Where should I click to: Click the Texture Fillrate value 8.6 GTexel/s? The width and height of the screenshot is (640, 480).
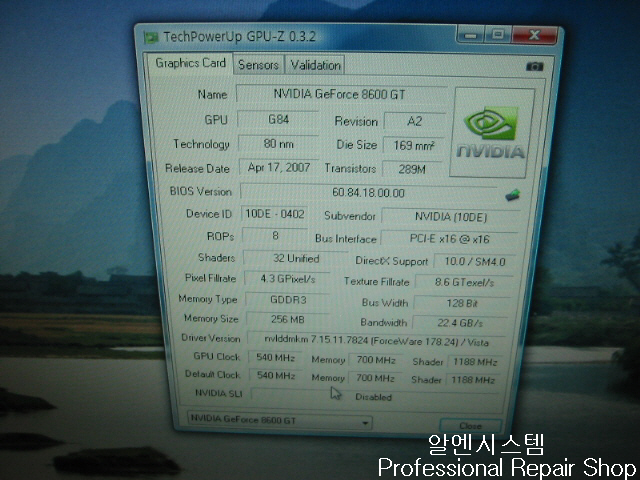click(x=464, y=282)
